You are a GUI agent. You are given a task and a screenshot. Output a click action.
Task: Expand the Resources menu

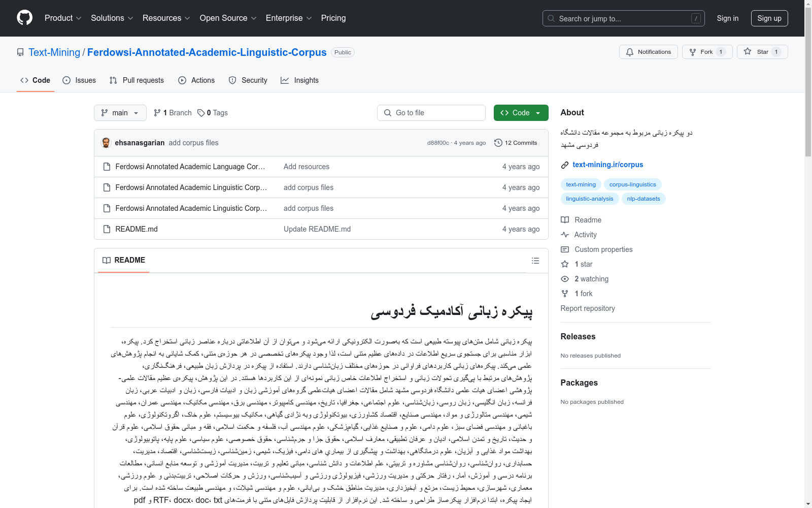coord(166,18)
